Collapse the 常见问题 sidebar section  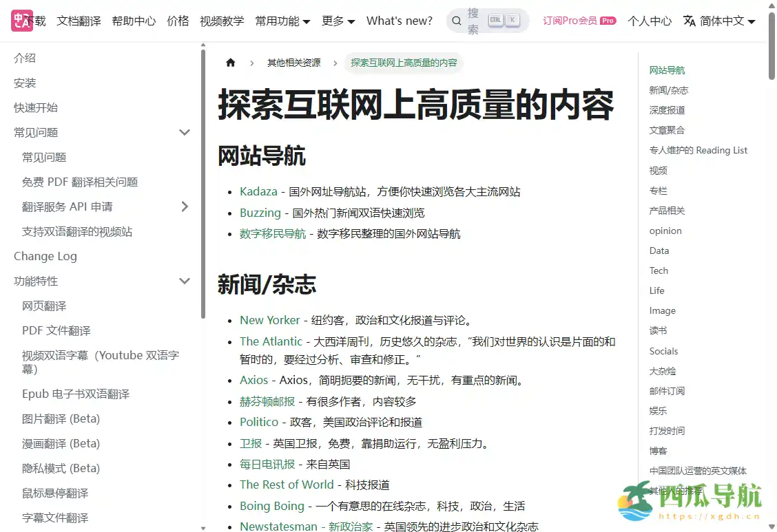point(185,131)
